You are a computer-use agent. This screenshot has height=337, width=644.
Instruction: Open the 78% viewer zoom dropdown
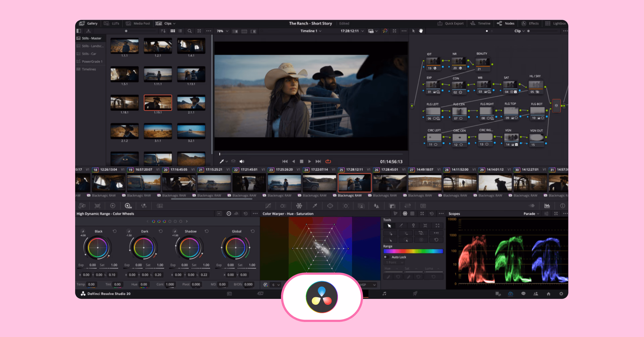pos(222,31)
